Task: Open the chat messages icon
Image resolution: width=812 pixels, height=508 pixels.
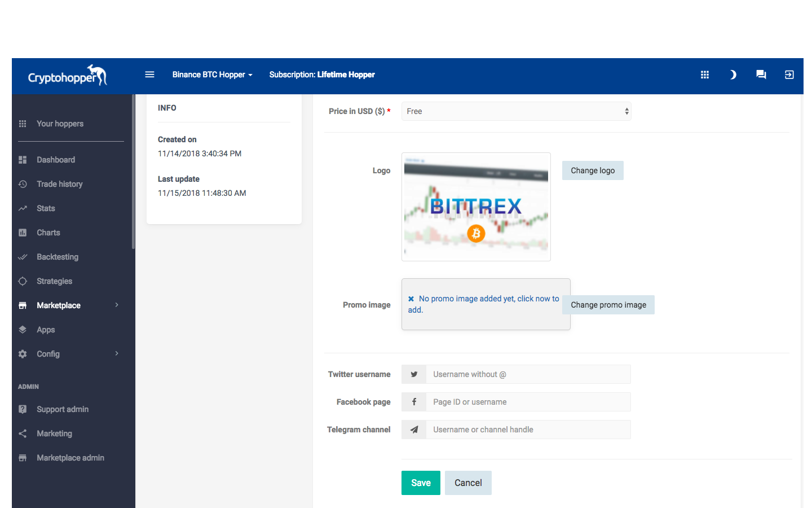Action: pyautogui.click(x=761, y=75)
